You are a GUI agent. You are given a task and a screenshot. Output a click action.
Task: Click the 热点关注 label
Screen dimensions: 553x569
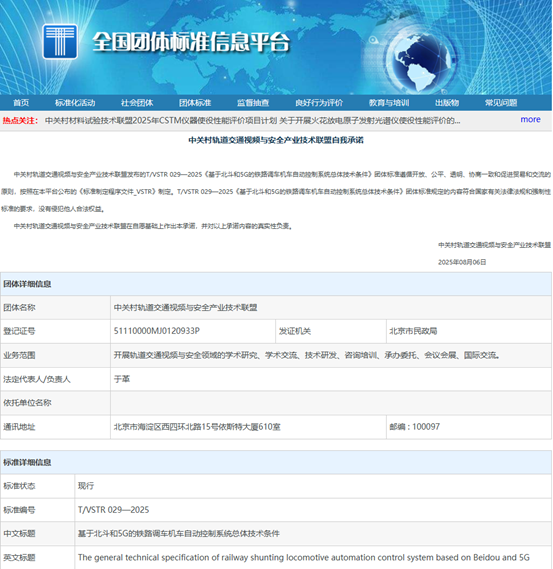[x=20, y=120]
